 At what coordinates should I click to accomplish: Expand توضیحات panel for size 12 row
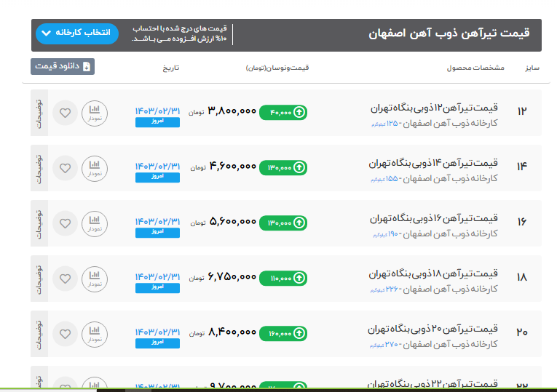(40, 113)
